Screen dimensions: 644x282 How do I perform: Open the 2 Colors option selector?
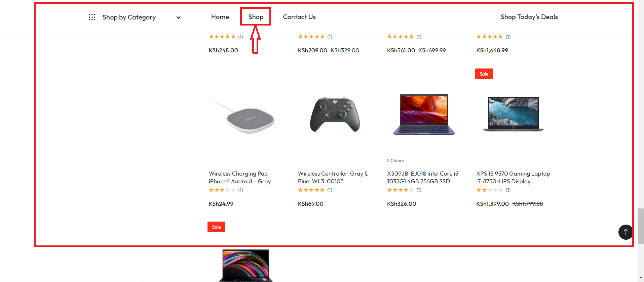point(395,160)
